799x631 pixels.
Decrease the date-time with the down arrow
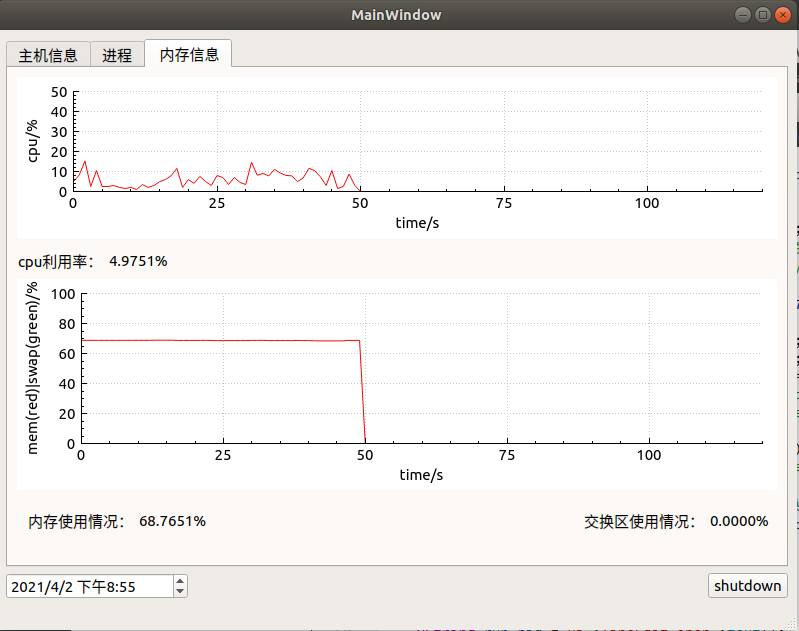coord(180,591)
